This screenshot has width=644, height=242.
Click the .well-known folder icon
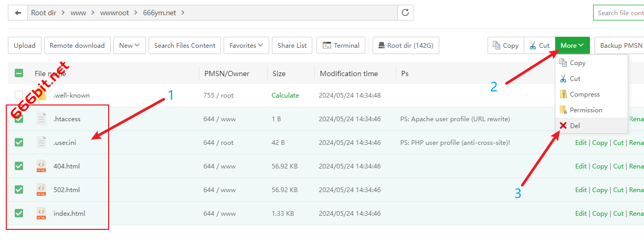(x=41, y=96)
